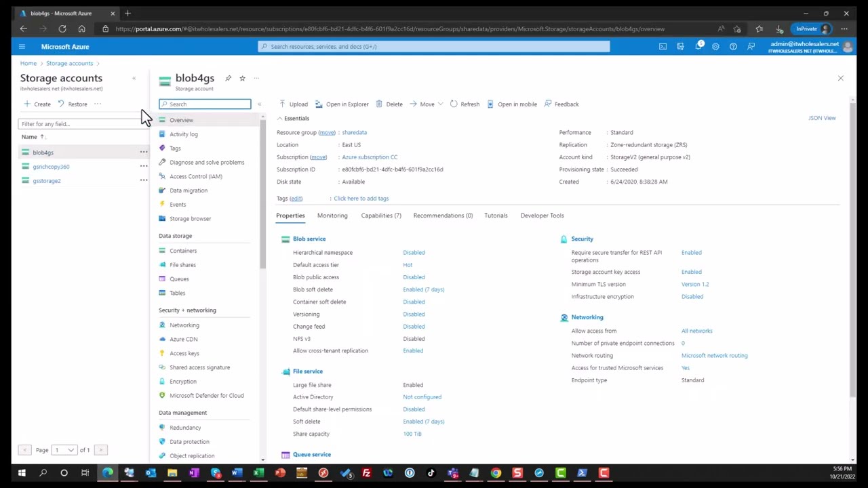Select the gsstorage2 storage account
This screenshot has width=868, height=488.
click(46, 181)
